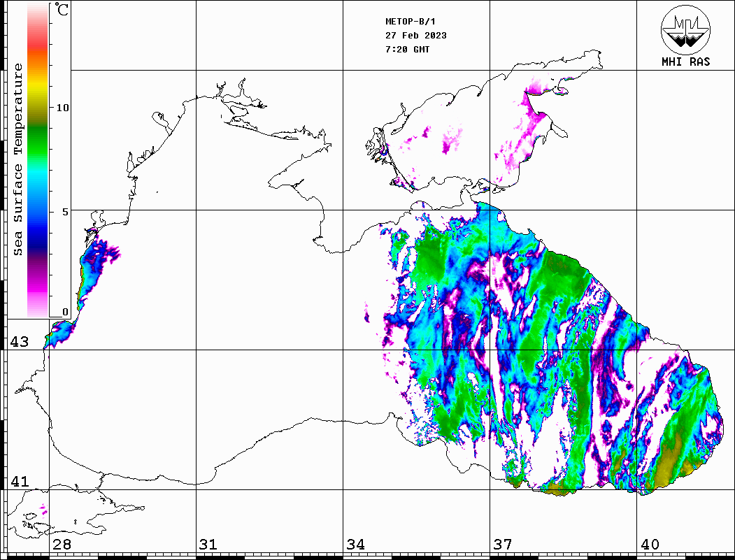Click longitude label '28'

pos(62,545)
